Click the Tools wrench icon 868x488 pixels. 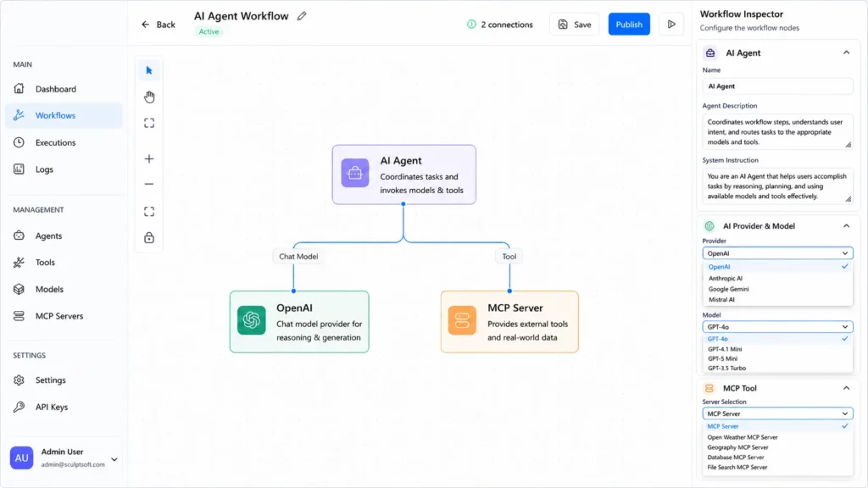[x=19, y=263]
